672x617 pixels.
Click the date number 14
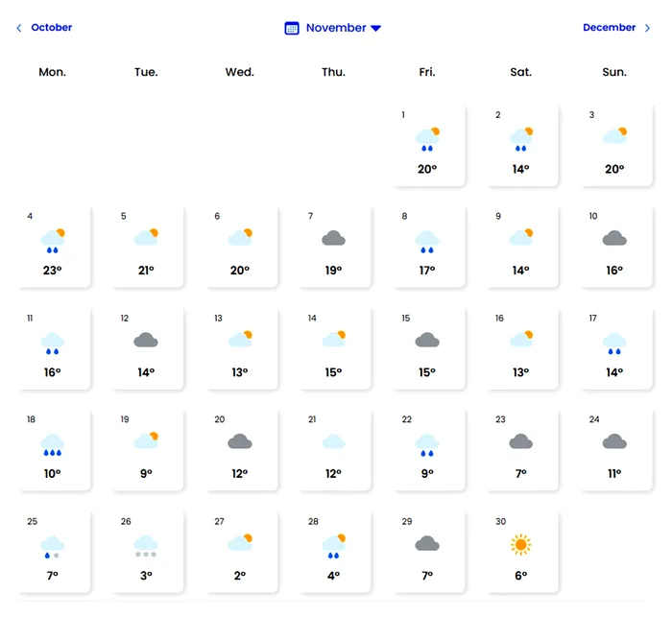click(312, 318)
